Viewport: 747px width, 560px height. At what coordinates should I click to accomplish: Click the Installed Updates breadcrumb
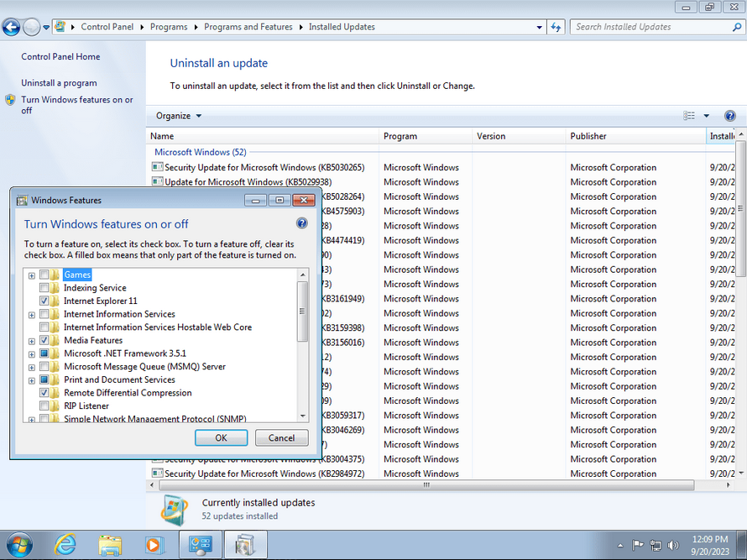(x=342, y=27)
